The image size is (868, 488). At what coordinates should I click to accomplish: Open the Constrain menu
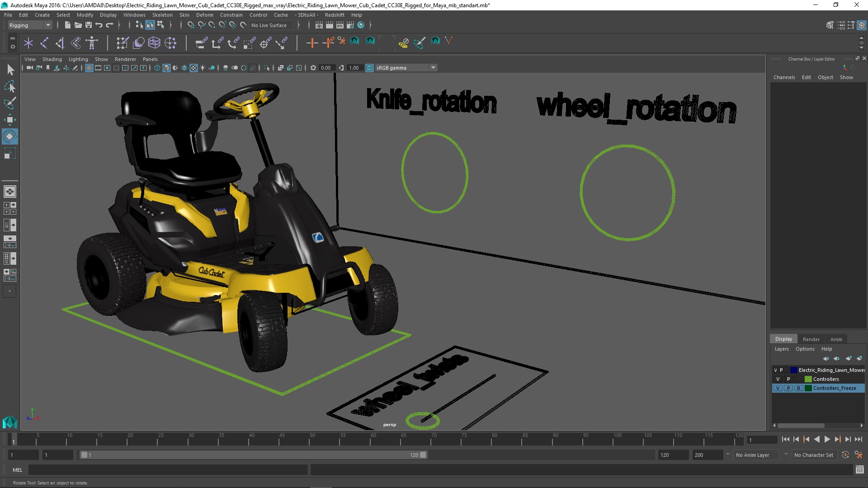231,15
